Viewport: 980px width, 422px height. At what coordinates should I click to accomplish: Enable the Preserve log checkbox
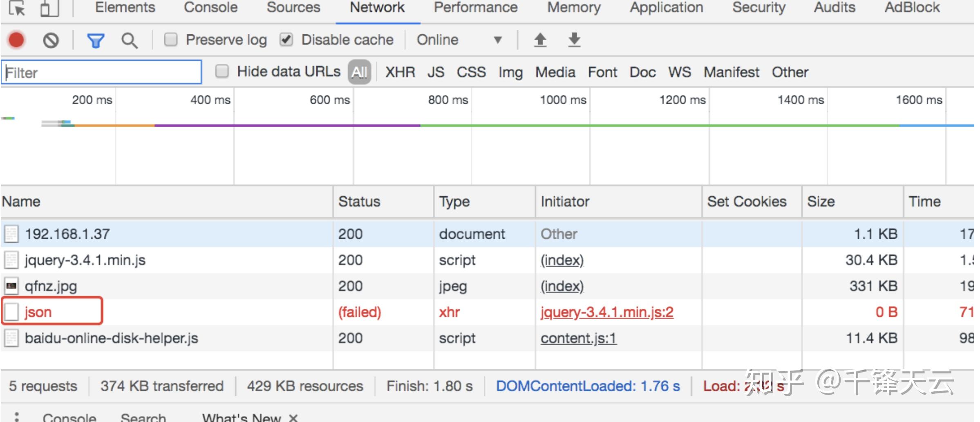click(x=170, y=40)
